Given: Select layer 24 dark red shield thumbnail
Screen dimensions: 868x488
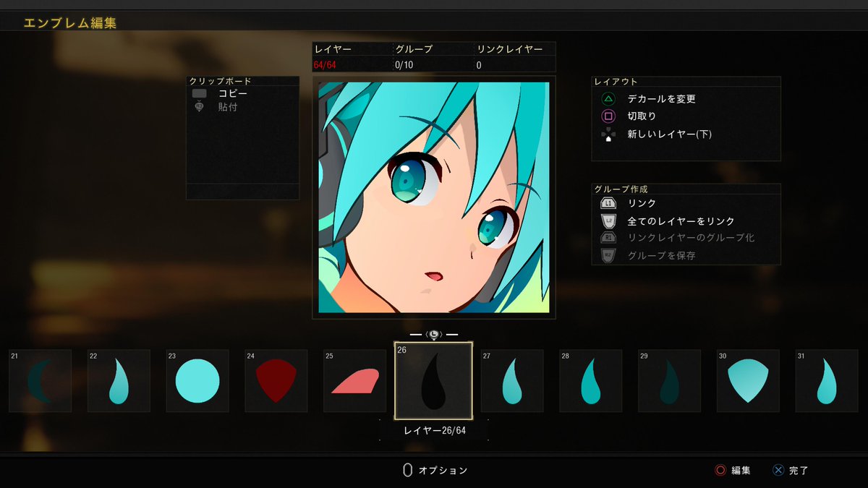Looking at the screenshot, I should click(276, 381).
